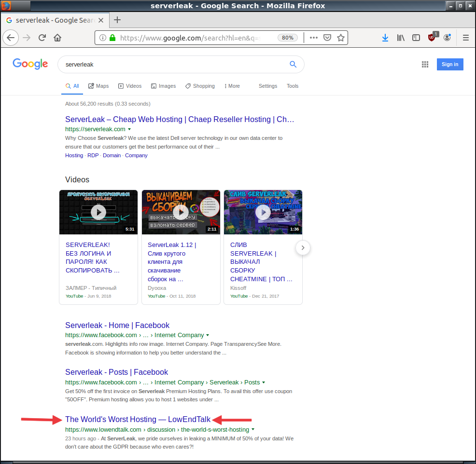Expand the More search filters dropdown
The height and width of the screenshot is (464, 476).
click(232, 86)
